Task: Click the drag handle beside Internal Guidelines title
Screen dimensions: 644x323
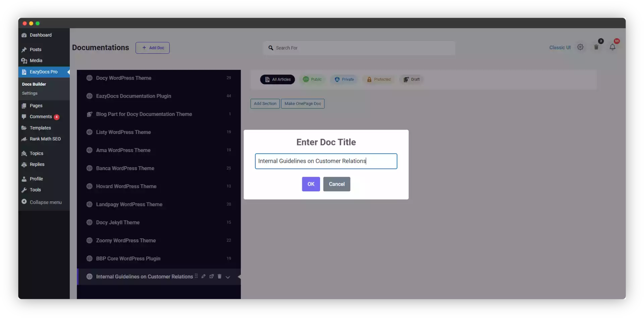Action: pos(196,276)
